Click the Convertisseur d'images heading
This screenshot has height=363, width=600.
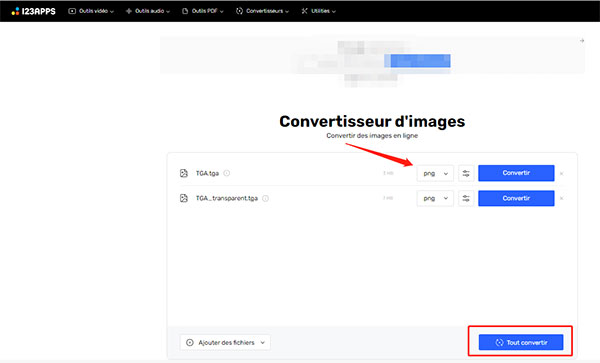[372, 121]
